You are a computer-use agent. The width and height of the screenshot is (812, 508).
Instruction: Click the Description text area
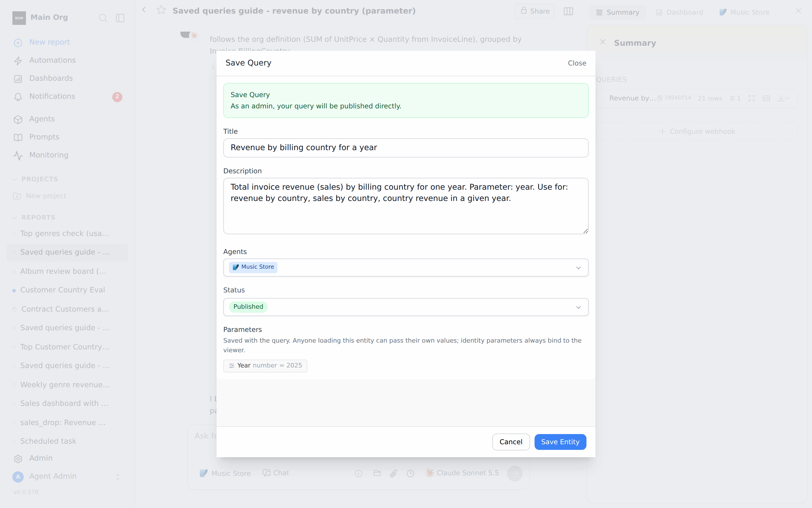coord(406,206)
